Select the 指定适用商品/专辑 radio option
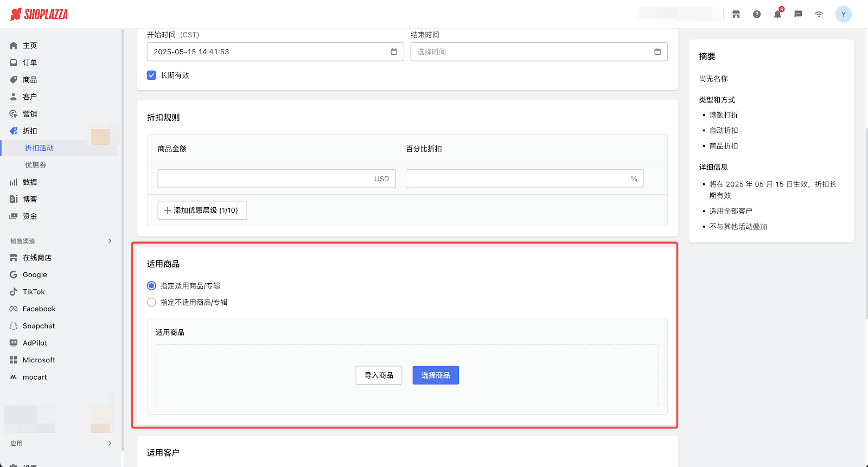This screenshot has height=467, width=868. pyautogui.click(x=152, y=286)
